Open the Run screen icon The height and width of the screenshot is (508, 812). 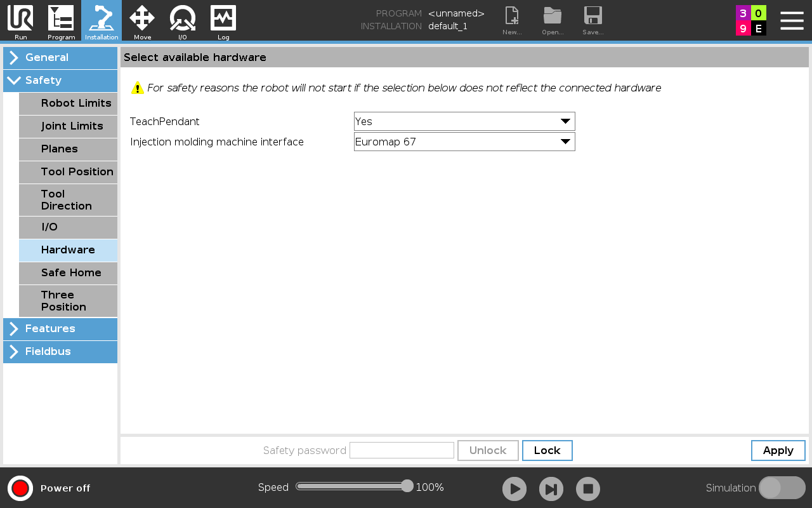20,20
